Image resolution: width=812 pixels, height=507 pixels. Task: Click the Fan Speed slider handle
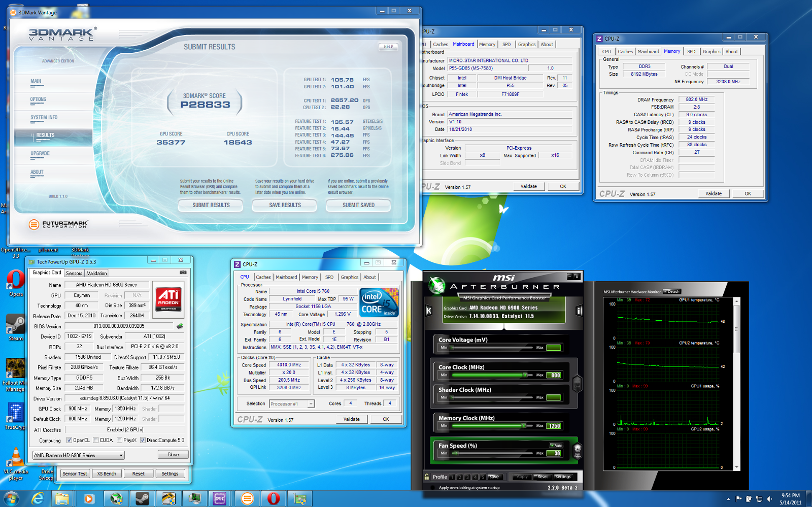coord(455,453)
